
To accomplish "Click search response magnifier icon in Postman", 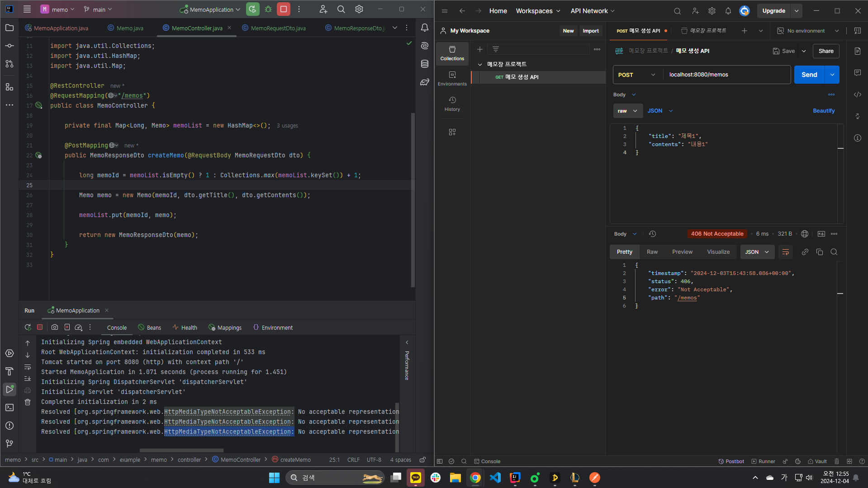I will [834, 252].
